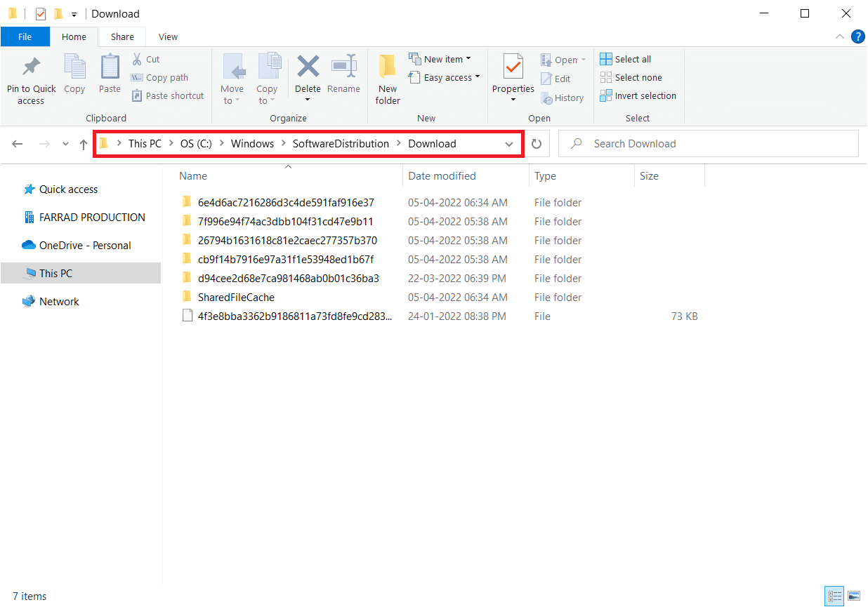
Task: Open New item dropdown
Action: 440,59
